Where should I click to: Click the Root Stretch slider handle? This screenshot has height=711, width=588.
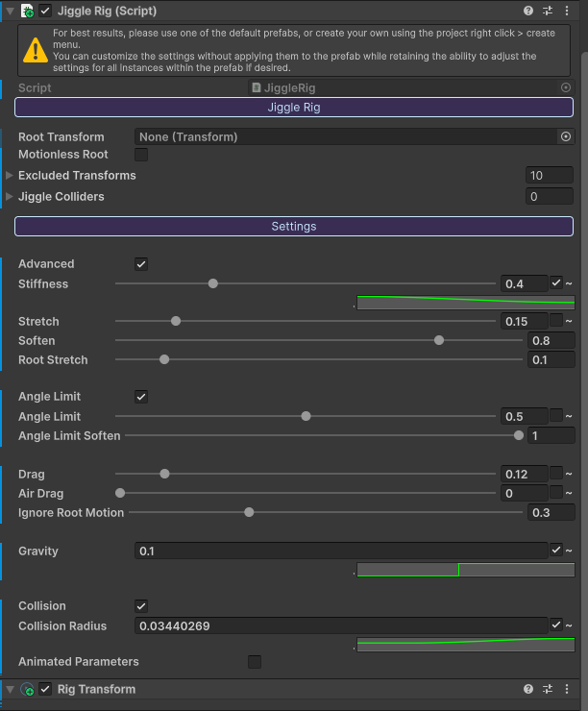pos(164,359)
